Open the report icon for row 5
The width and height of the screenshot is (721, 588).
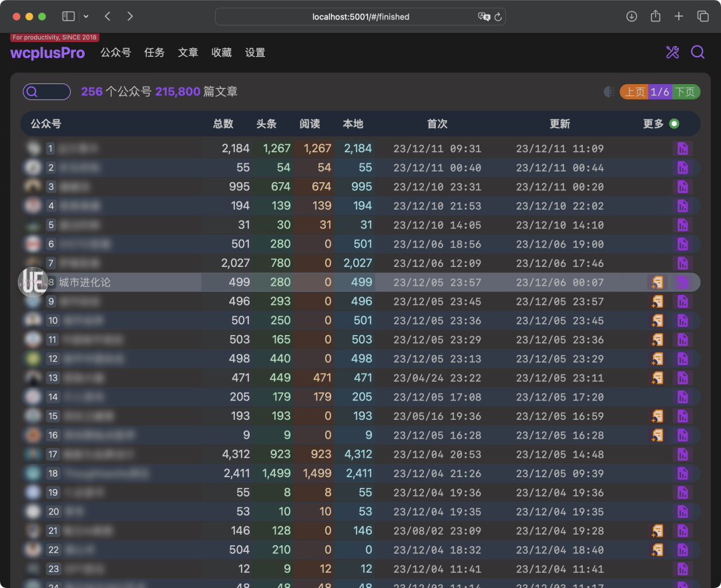tap(682, 225)
